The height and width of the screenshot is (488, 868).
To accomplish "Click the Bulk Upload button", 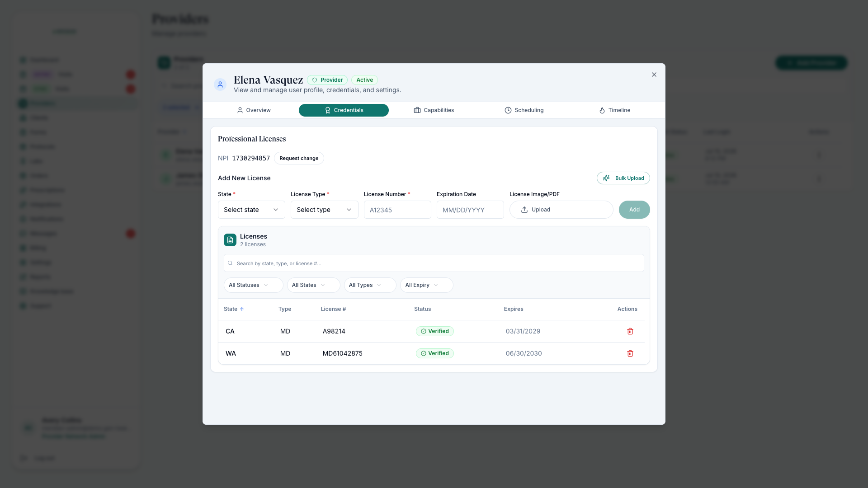I will click(623, 178).
